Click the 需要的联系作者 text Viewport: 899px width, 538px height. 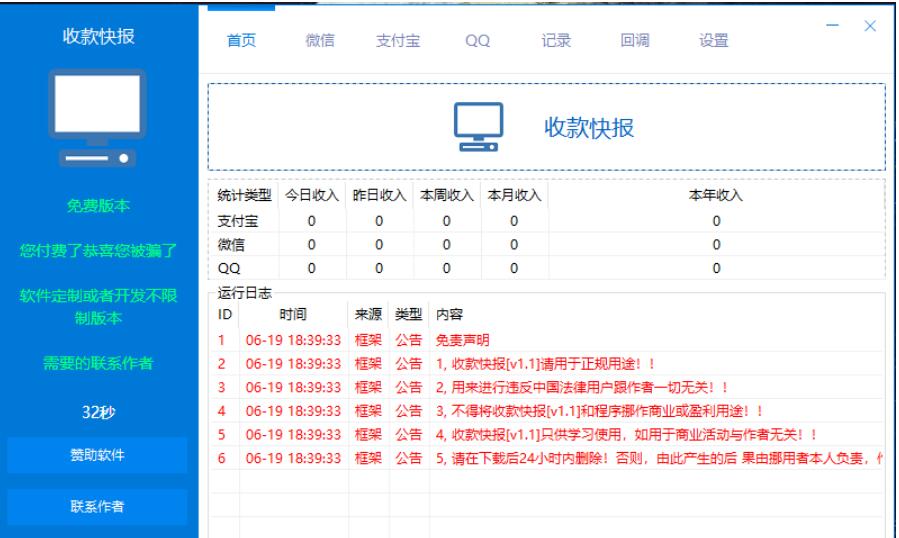(98, 363)
